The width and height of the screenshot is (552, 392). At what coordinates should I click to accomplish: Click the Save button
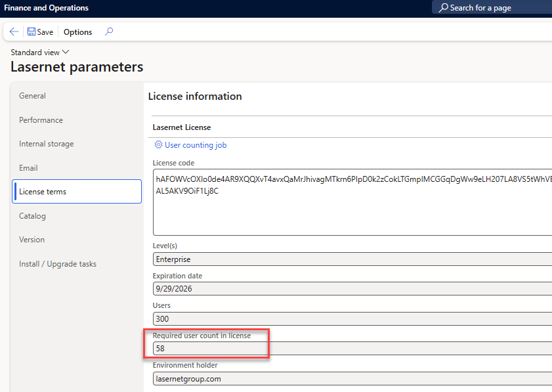tap(40, 32)
